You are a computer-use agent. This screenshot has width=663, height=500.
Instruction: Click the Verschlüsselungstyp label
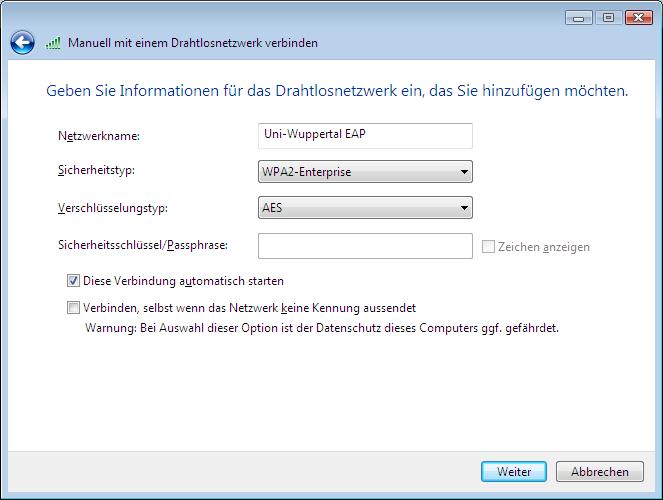click(113, 208)
